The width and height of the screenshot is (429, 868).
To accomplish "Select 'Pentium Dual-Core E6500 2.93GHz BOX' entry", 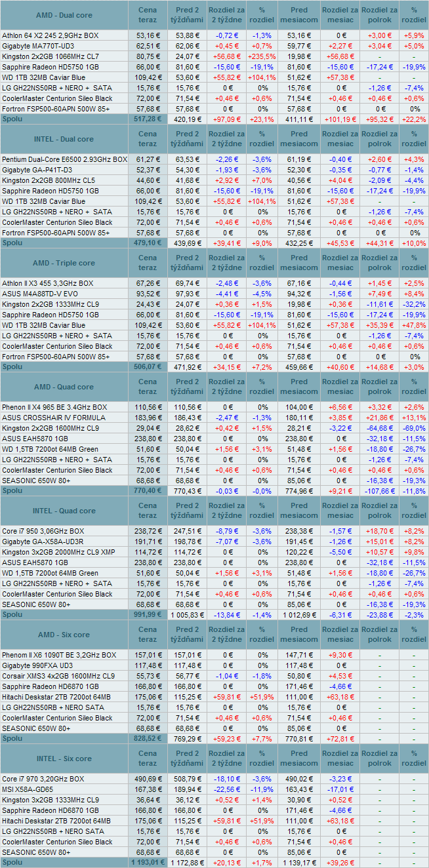I will tap(64, 159).
